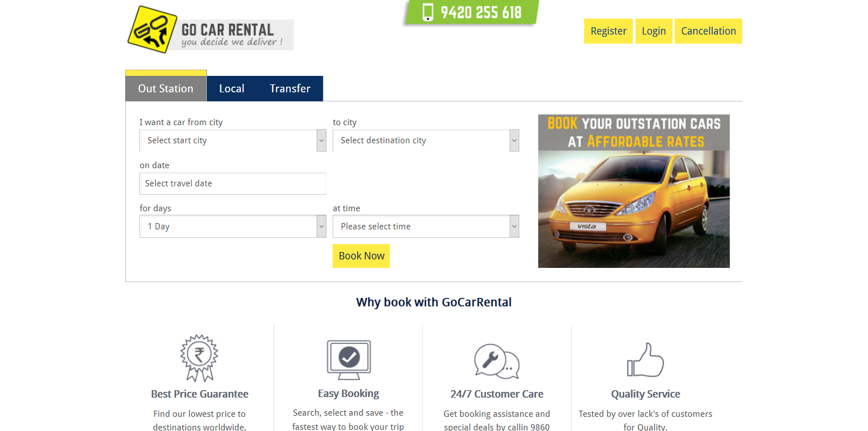868x431 pixels.
Task: Click the 'on date' label
Action: click(x=155, y=165)
